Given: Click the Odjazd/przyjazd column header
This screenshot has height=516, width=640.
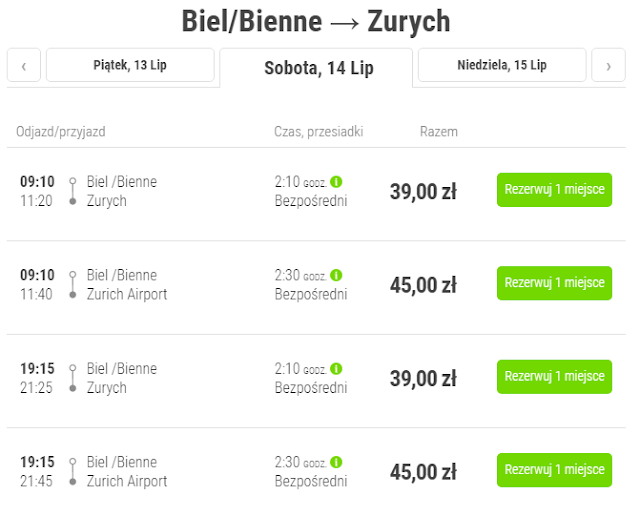Looking at the screenshot, I should pyautogui.click(x=59, y=131).
